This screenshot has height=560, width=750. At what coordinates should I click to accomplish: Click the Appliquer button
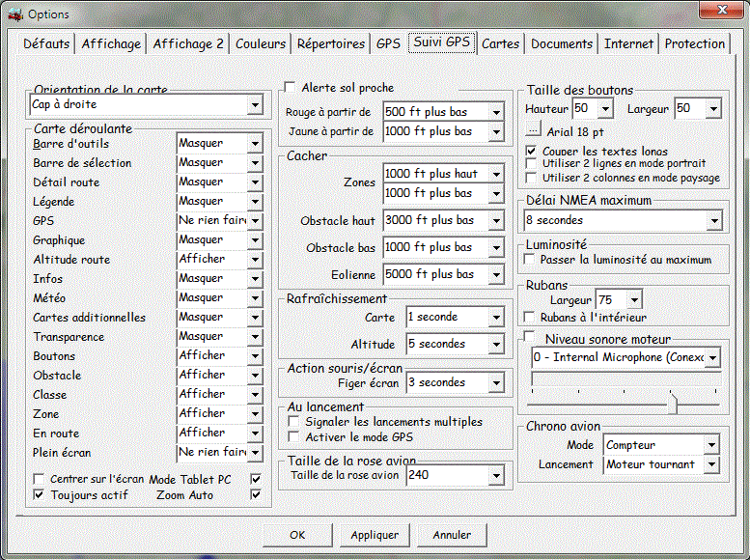point(375,535)
